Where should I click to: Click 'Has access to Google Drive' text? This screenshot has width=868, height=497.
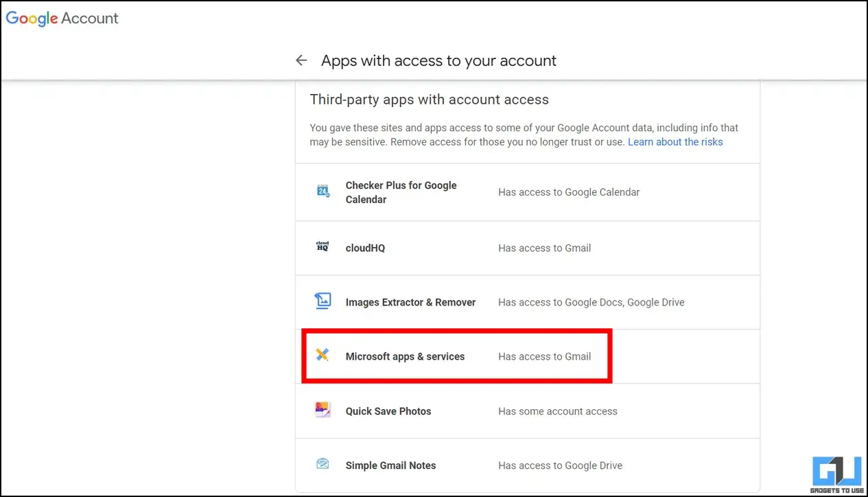(560, 465)
